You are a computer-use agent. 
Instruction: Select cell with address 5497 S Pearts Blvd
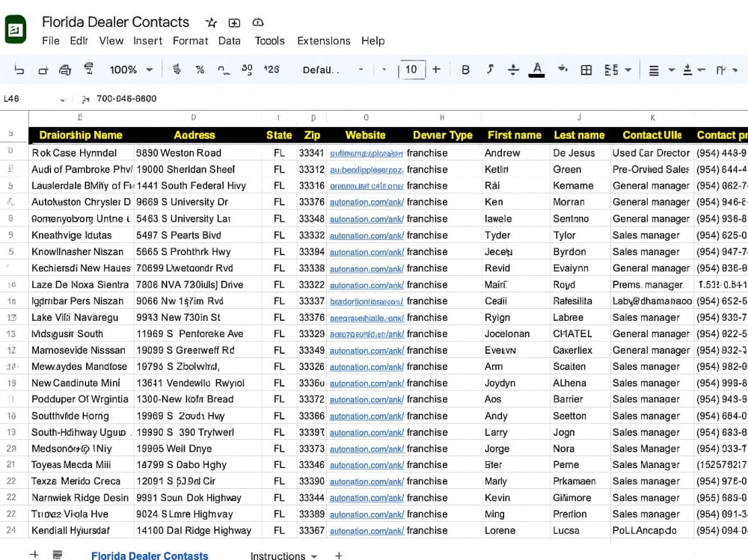(x=197, y=236)
